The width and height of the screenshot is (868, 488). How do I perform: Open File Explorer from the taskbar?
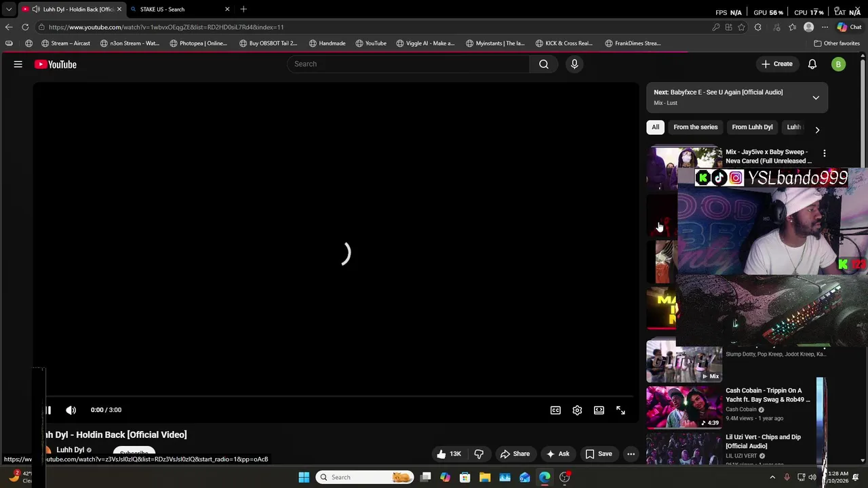tap(485, 477)
